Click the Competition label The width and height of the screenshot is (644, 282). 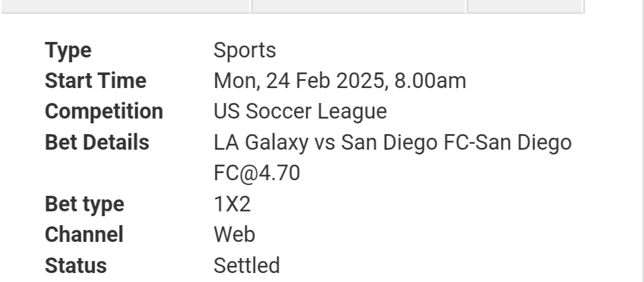coord(104,111)
